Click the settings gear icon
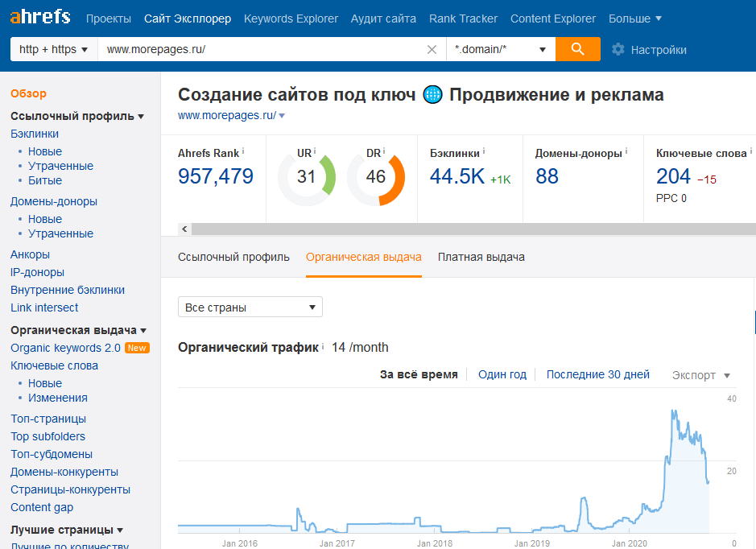 click(618, 49)
